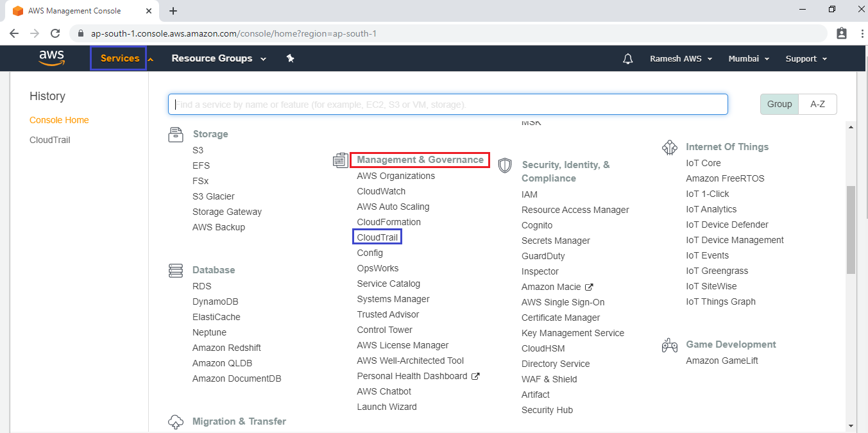Open the Ramesh AWS account menu

tap(681, 58)
